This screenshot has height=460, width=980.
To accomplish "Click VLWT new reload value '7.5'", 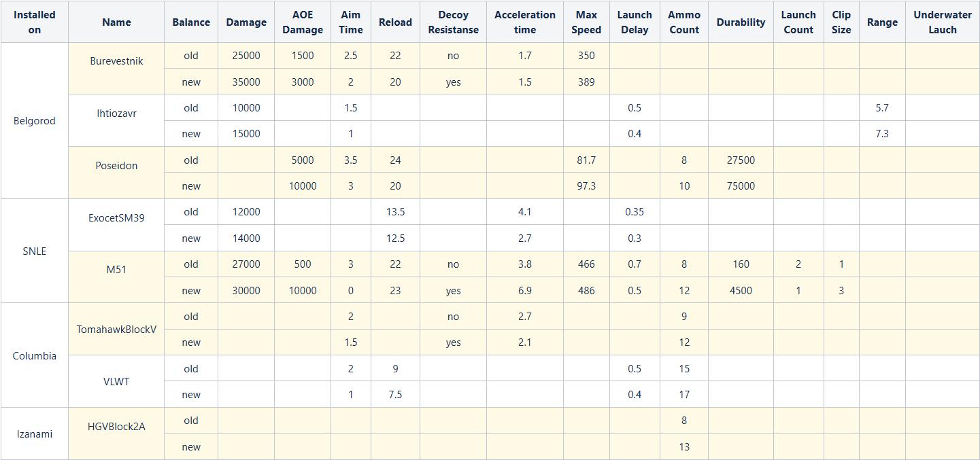I will click(x=395, y=395).
